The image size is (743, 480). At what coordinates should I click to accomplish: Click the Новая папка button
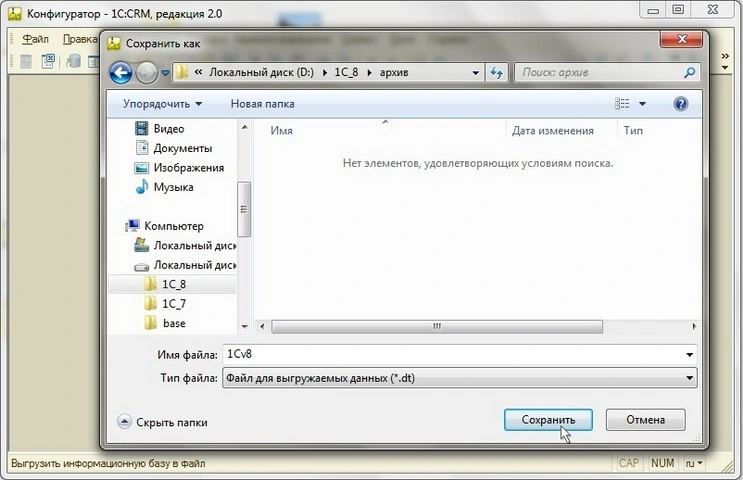[262, 104]
